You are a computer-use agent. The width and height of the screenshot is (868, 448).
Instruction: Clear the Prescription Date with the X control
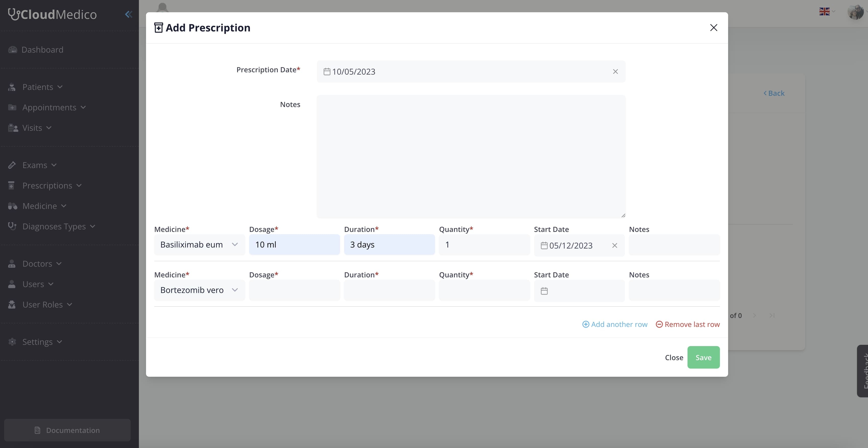[x=615, y=72]
